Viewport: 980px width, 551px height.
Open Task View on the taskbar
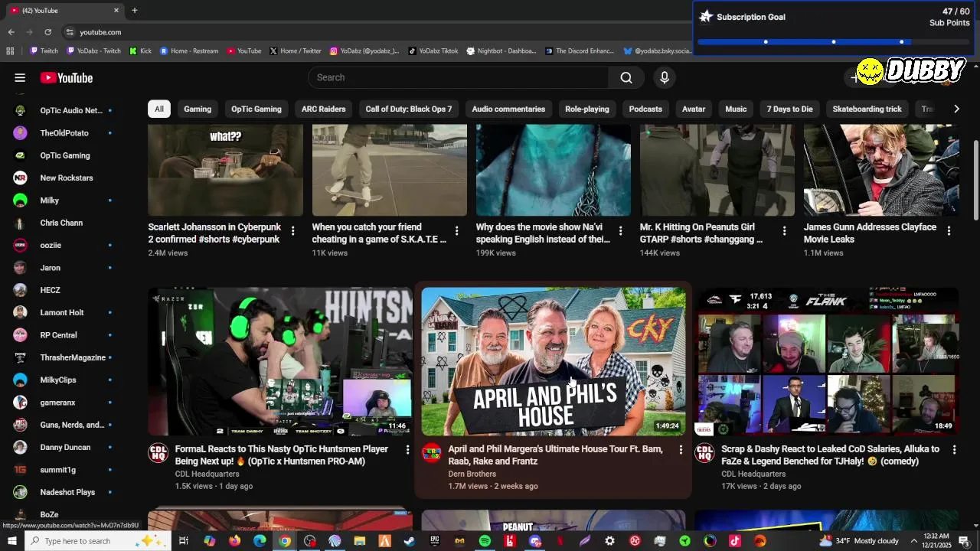tap(184, 541)
